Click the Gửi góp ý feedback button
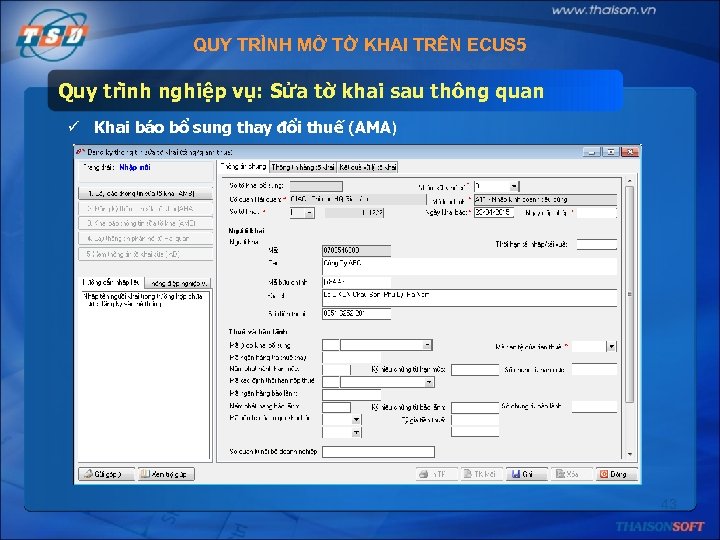The width and height of the screenshot is (720, 540). (x=107, y=474)
